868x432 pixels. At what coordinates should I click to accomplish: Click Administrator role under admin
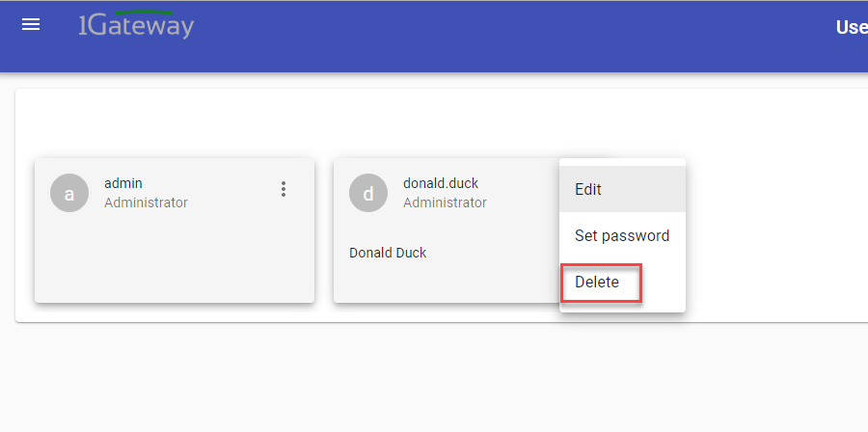146,202
